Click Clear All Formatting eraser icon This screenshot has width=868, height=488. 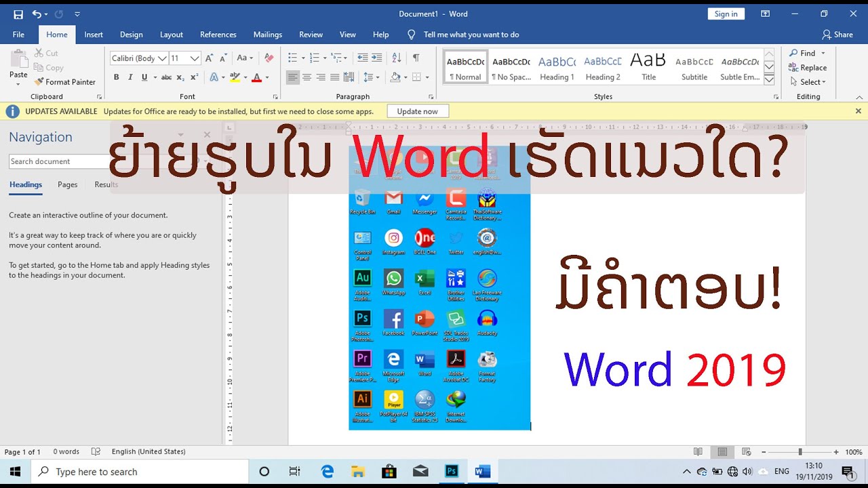(x=269, y=58)
